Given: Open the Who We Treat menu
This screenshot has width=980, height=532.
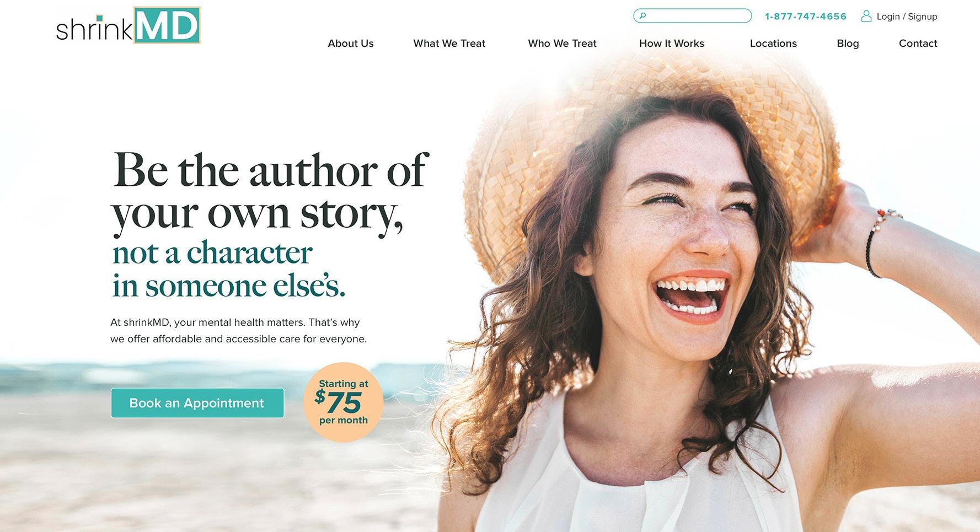Looking at the screenshot, I should [562, 44].
